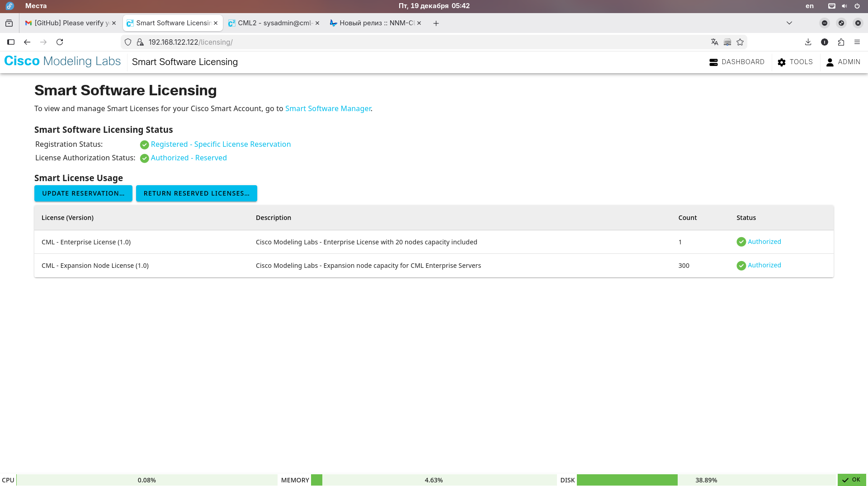Open the Firefox hamburger menu
The image size is (868, 486).
tap(857, 42)
